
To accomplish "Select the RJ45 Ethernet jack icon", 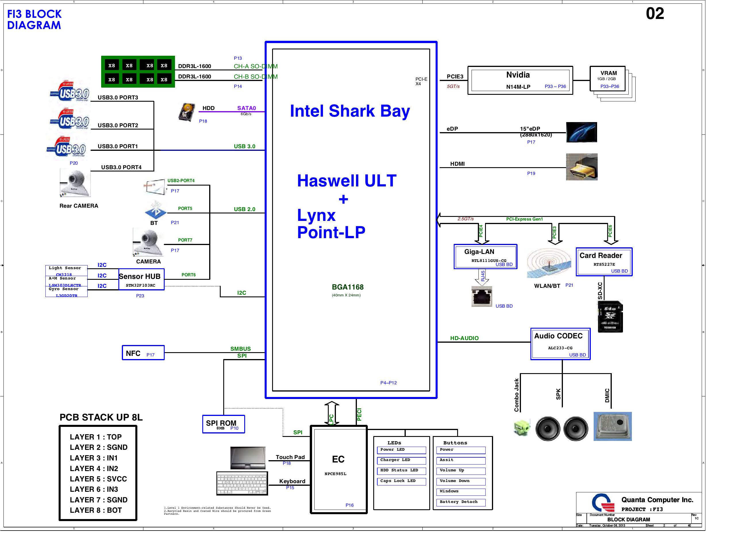I will 482,296.
